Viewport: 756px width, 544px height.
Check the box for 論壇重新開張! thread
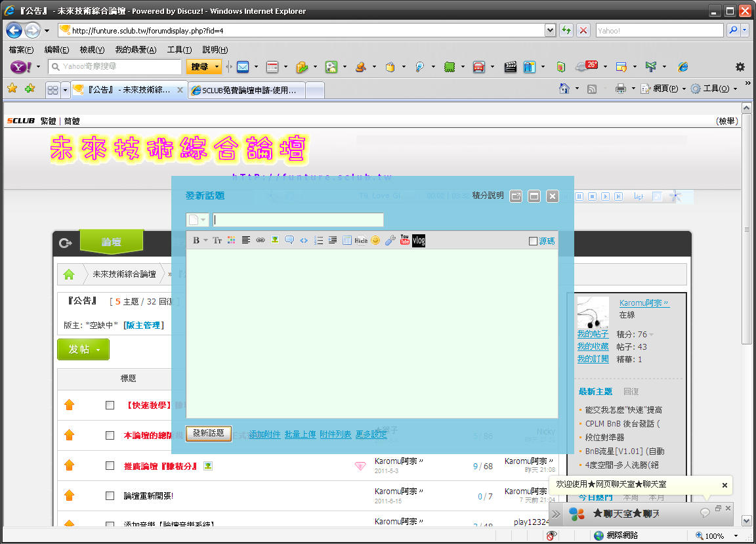coord(110,496)
